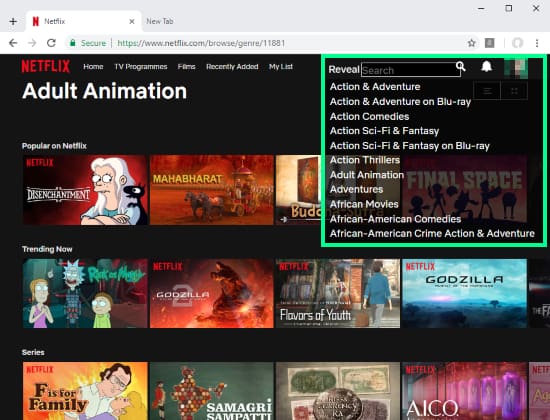Open F is for Family thumbnail
The width and height of the screenshot is (550, 420).
coord(85,391)
